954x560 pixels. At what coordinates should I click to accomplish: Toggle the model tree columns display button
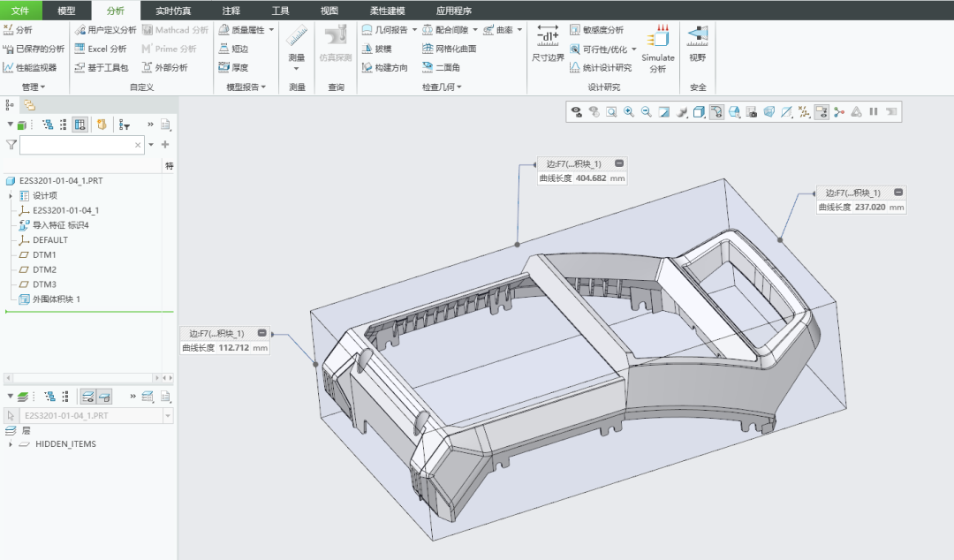pos(79,125)
